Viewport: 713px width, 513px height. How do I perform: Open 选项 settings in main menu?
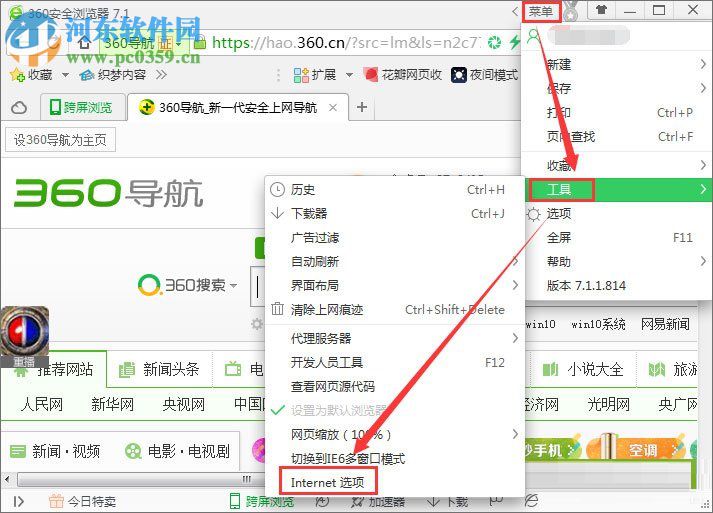tap(619, 213)
